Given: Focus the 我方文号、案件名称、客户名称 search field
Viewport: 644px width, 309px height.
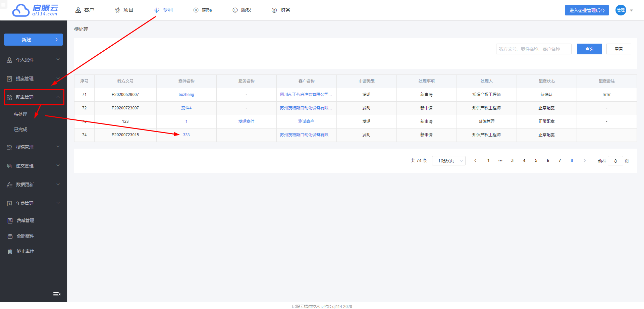Looking at the screenshot, I should pyautogui.click(x=534, y=49).
